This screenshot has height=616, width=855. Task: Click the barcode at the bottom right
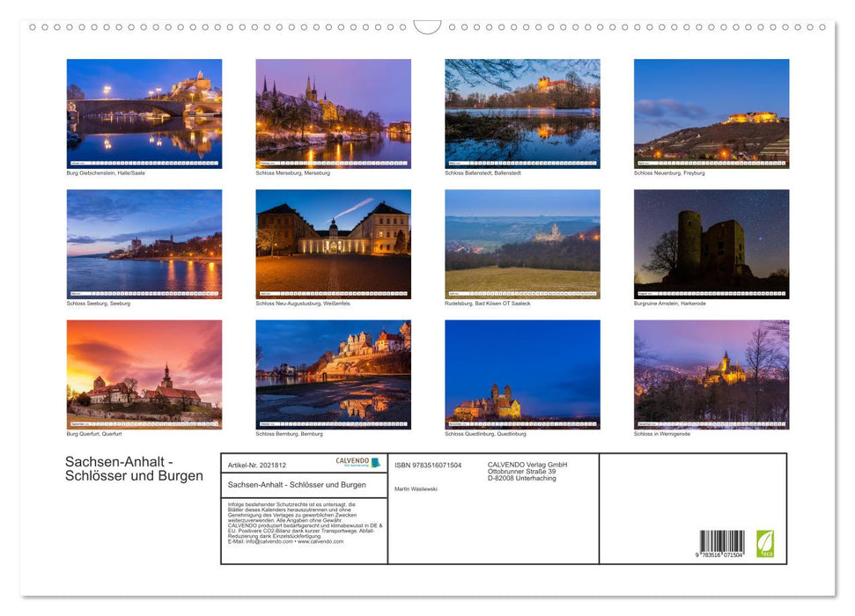[722, 545]
